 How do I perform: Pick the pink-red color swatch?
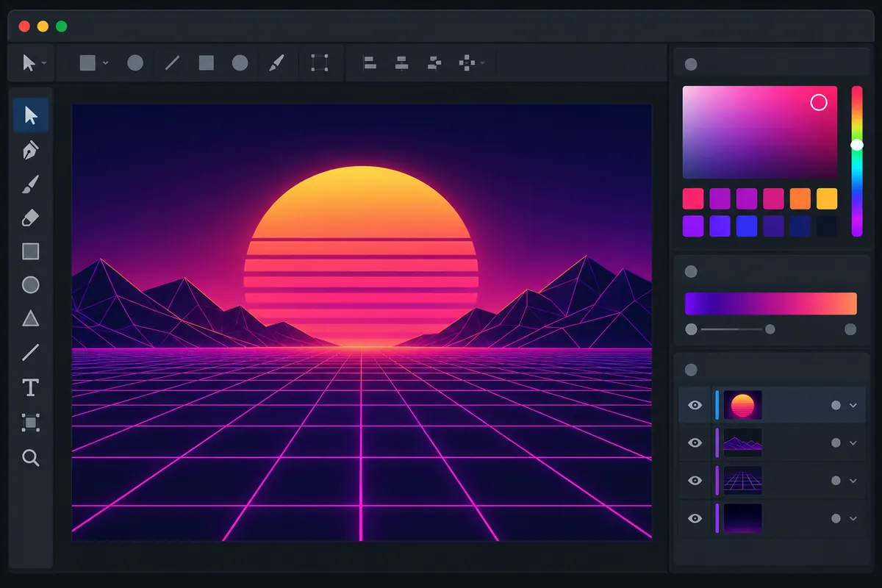click(693, 198)
